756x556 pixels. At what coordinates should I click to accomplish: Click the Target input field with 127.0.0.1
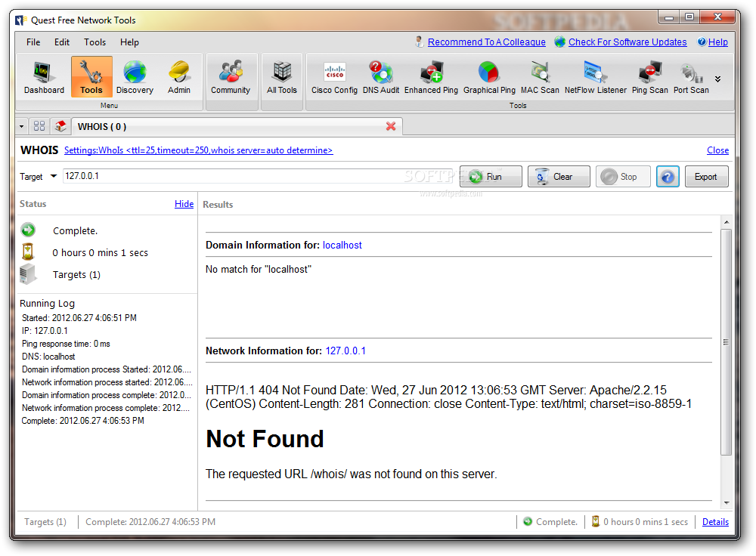click(x=258, y=176)
